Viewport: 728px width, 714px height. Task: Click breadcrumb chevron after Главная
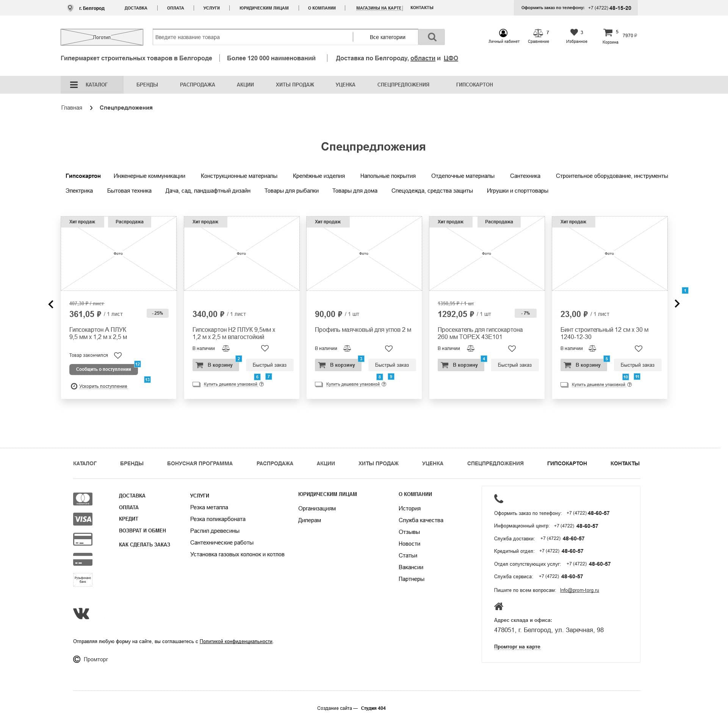pyautogui.click(x=91, y=108)
